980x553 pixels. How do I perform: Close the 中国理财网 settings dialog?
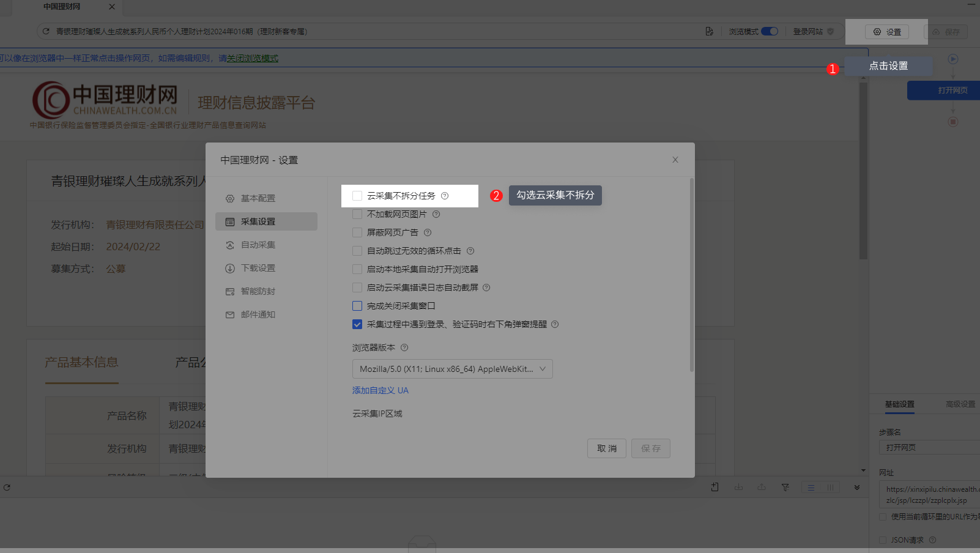[x=675, y=160]
